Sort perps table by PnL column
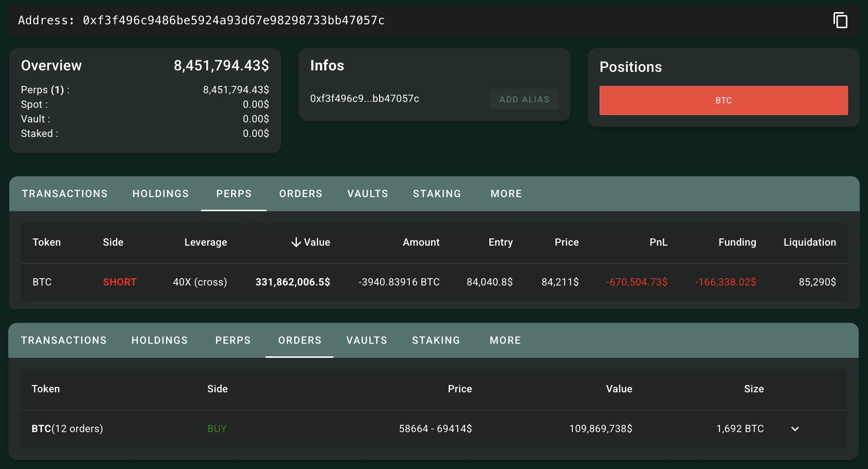This screenshot has width=868, height=469. click(658, 242)
